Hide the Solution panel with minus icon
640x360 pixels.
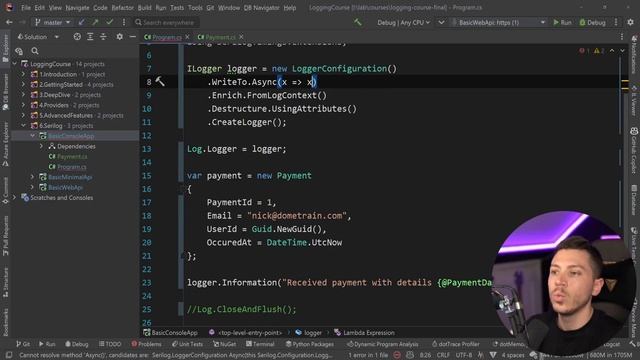[x=133, y=37]
